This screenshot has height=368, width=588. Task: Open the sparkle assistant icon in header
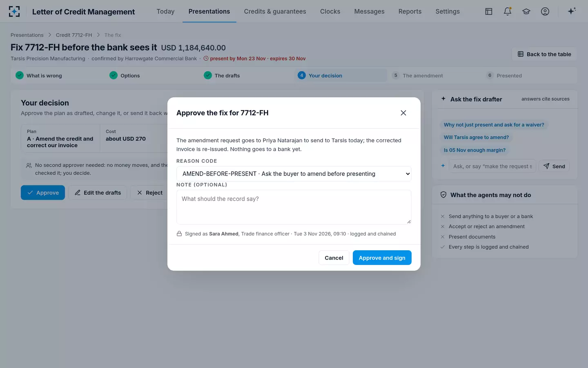(572, 11)
